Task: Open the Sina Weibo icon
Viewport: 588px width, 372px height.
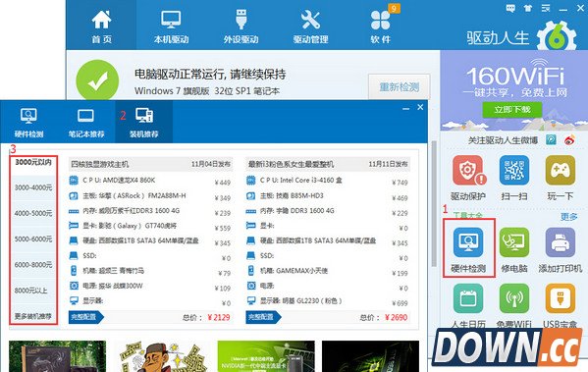Action: [569, 140]
